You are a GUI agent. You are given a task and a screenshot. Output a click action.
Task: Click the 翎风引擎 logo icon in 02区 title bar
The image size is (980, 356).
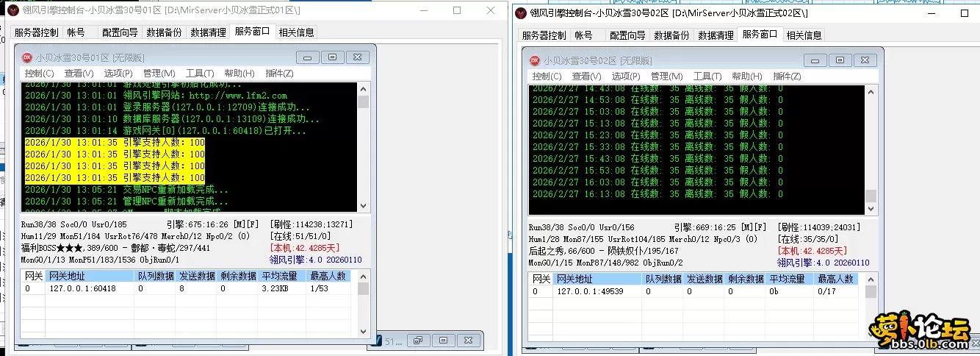click(x=520, y=13)
